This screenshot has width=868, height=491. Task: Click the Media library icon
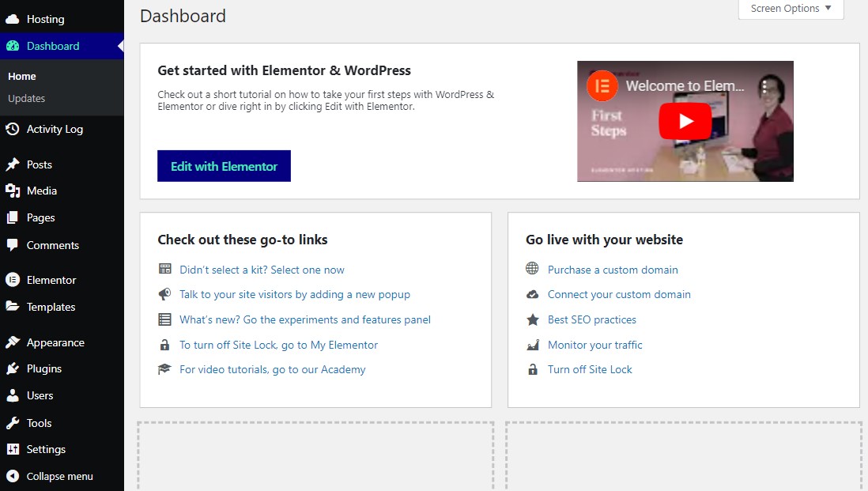[13, 191]
